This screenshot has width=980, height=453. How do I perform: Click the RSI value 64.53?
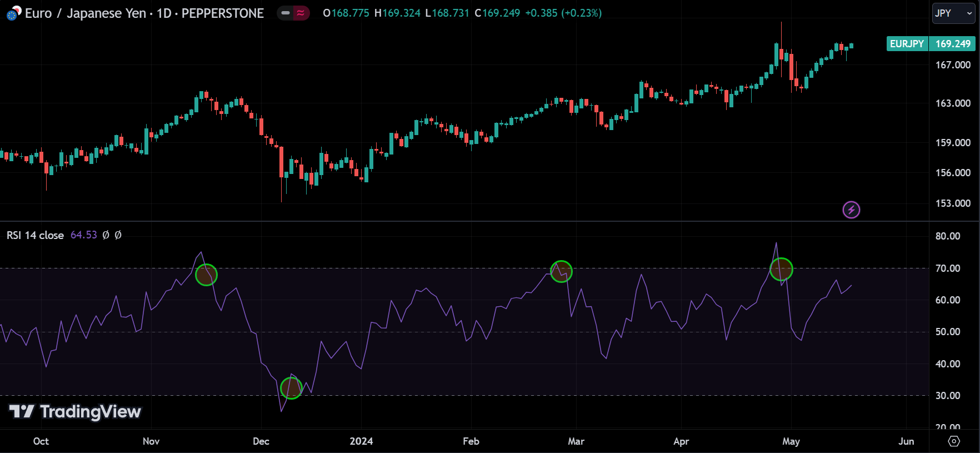84,235
